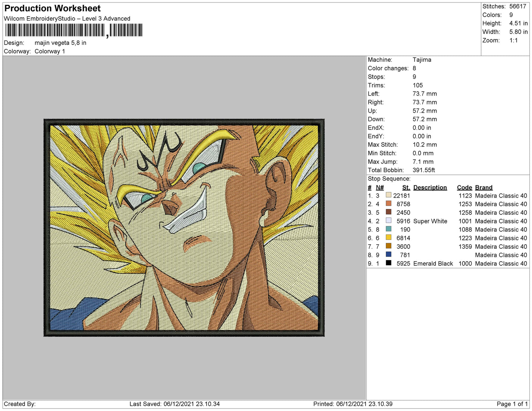Image resolution: width=532 pixels, height=411 pixels.
Task: Click the N# column header
Action: [380, 187]
